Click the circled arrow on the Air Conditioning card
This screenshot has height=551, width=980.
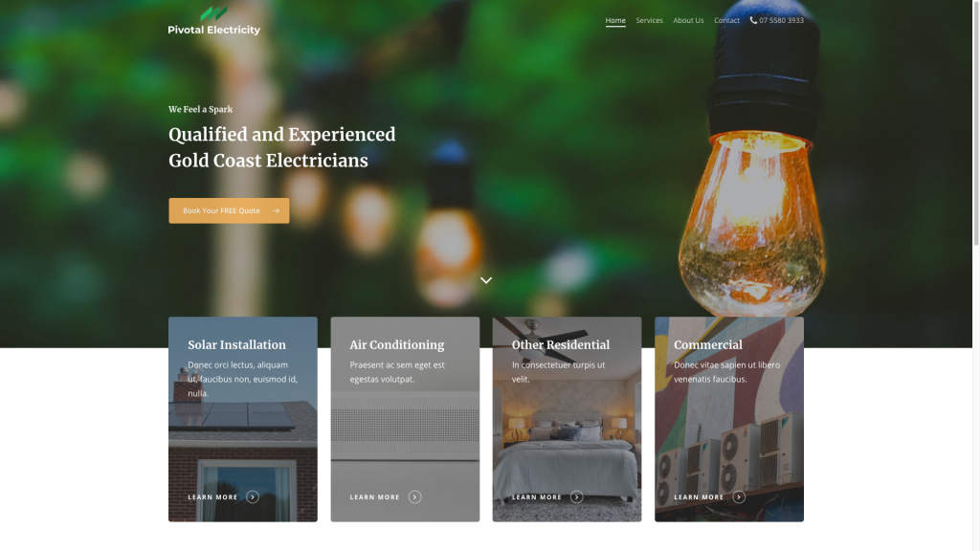point(414,497)
